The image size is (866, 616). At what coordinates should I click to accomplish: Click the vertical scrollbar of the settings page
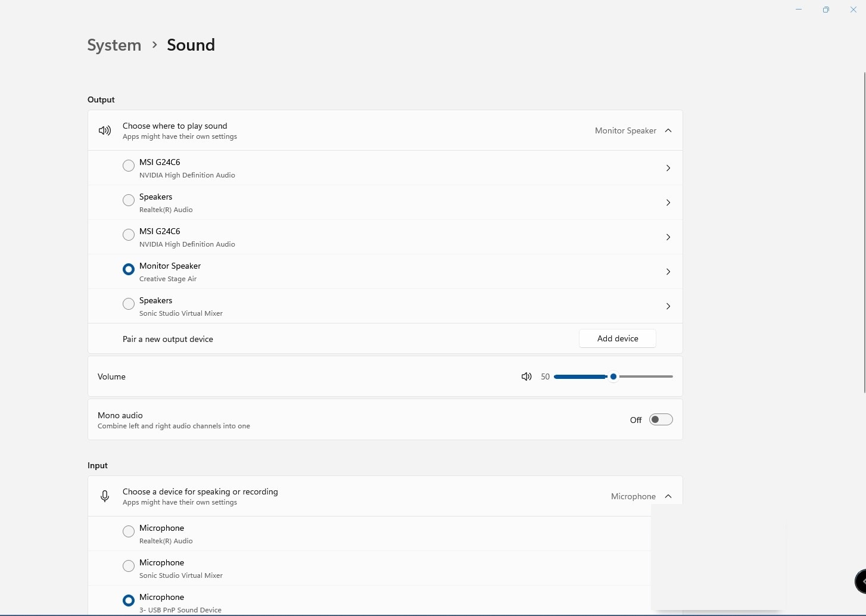[x=864, y=232]
